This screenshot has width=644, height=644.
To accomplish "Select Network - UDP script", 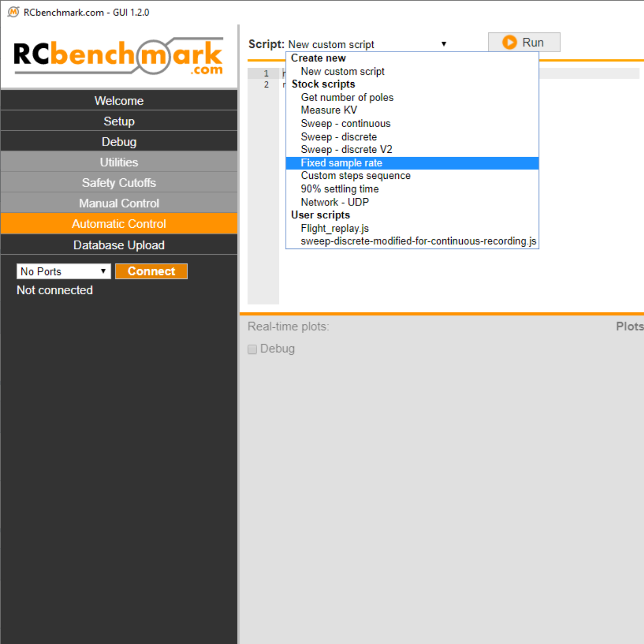I will coord(412,202).
